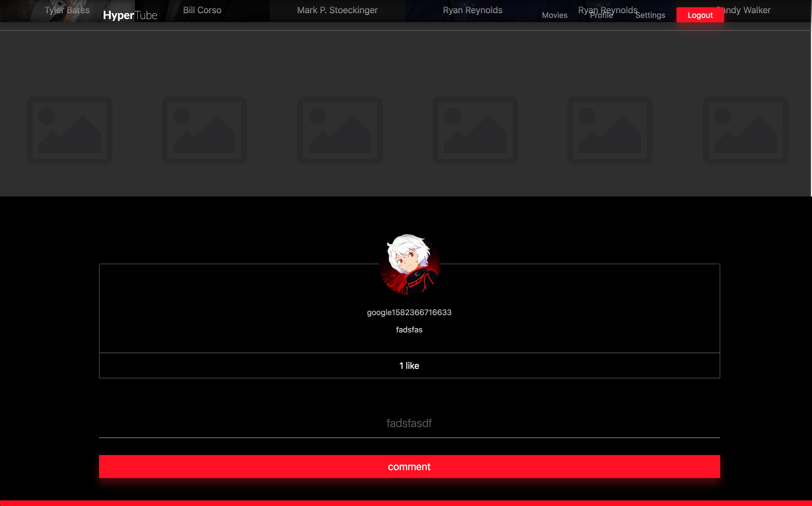
Task: Click the Profile navigation icon
Action: pos(602,15)
